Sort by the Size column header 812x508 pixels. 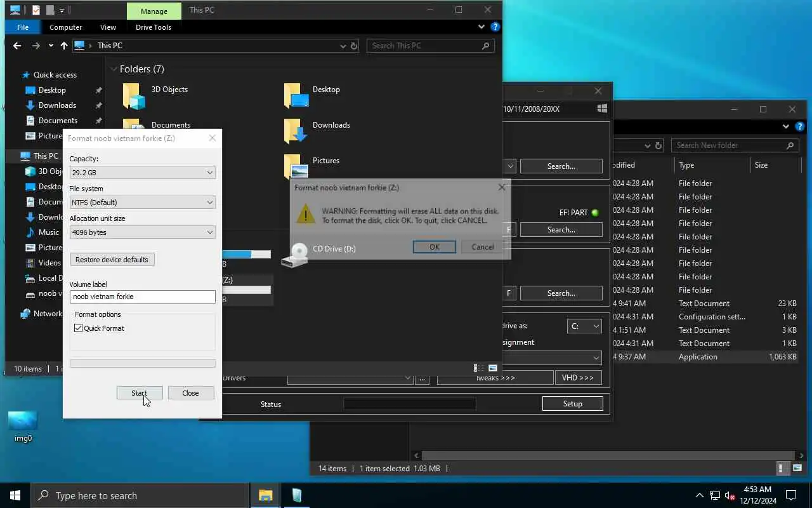[x=761, y=165]
